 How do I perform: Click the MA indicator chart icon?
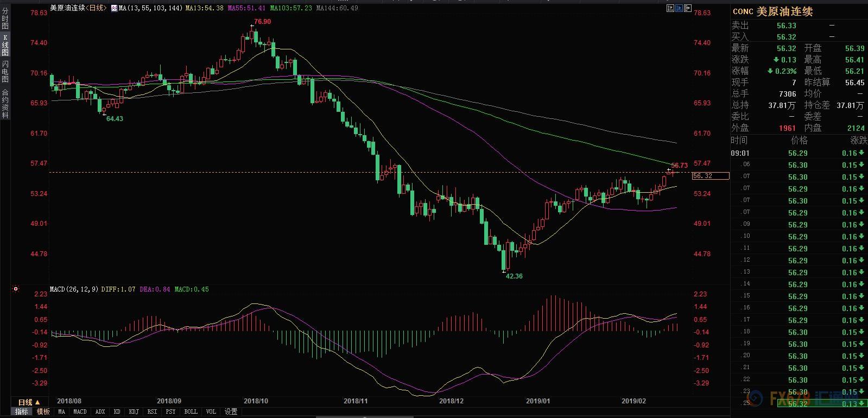(x=113, y=8)
